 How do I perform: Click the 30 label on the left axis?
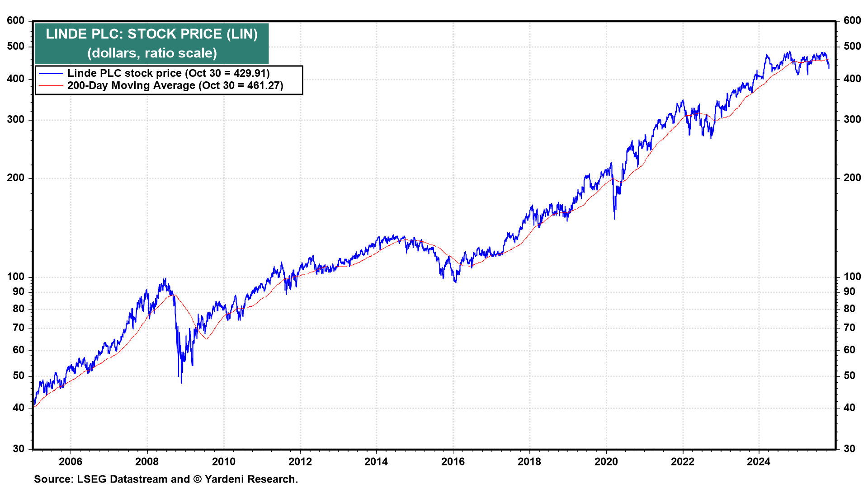[19, 449]
